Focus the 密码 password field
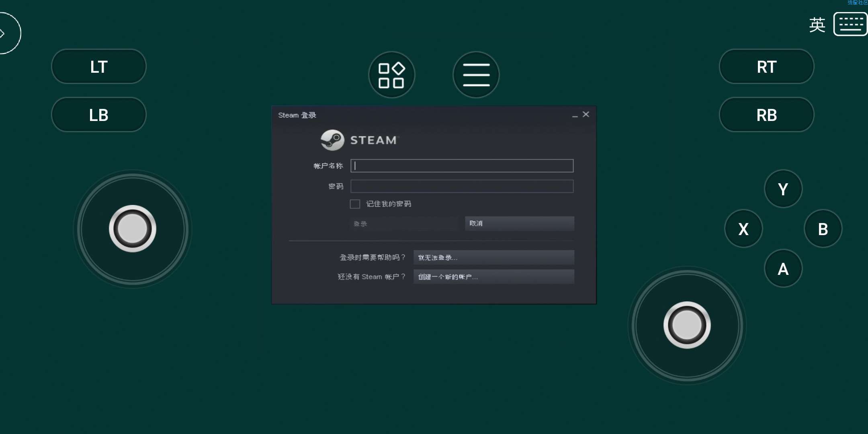The height and width of the screenshot is (434, 868). pos(462,186)
